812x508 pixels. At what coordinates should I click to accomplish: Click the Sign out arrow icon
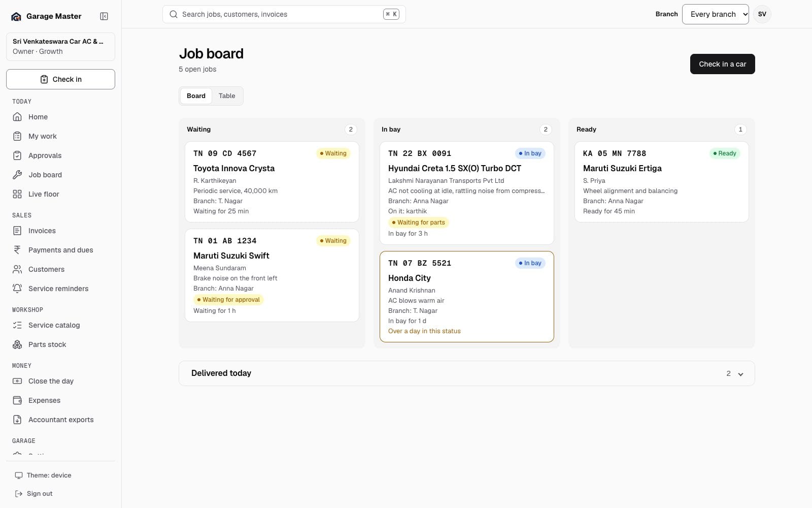point(19,494)
